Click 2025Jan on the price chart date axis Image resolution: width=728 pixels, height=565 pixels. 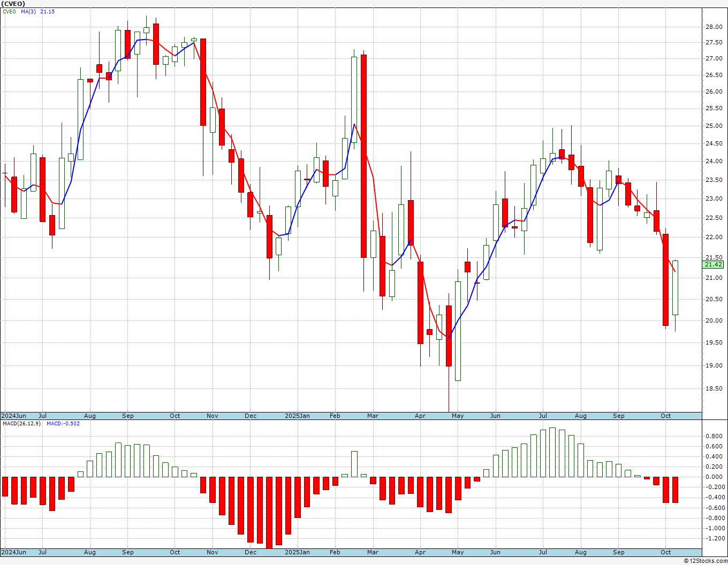click(x=297, y=416)
